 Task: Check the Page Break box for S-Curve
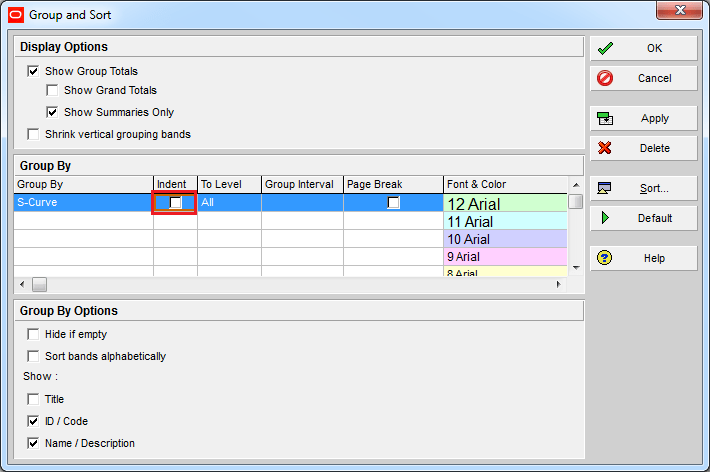click(x=394, y=203)
